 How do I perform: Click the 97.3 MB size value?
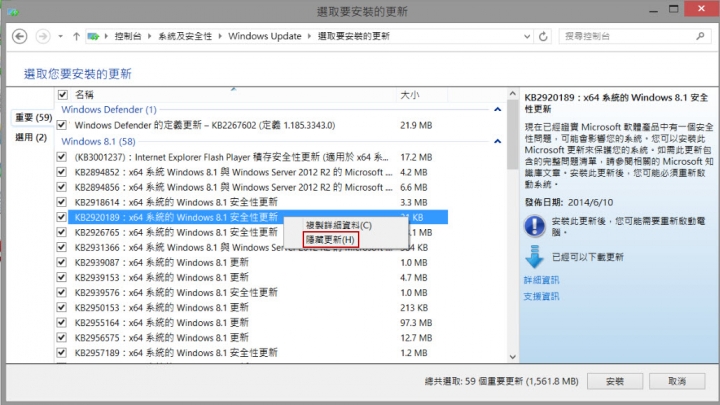(416, 322)
